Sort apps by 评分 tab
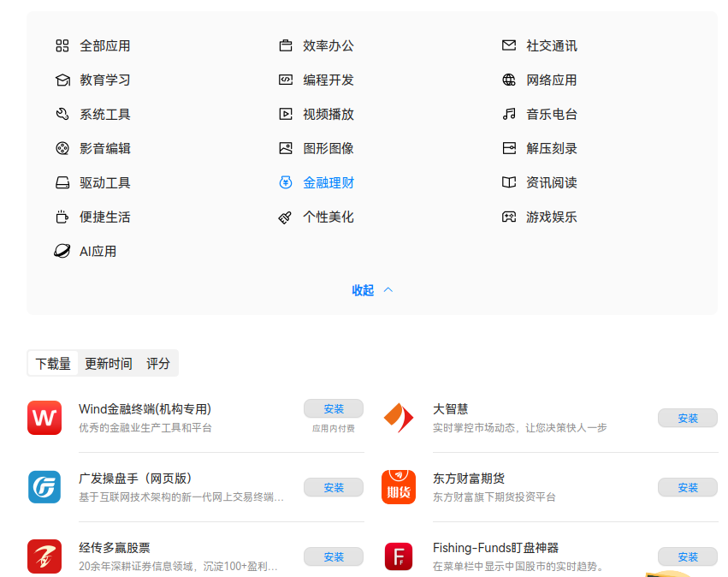The width and height of the screenshot is (728, 577). pyautogui.click(x=158, y=363)
